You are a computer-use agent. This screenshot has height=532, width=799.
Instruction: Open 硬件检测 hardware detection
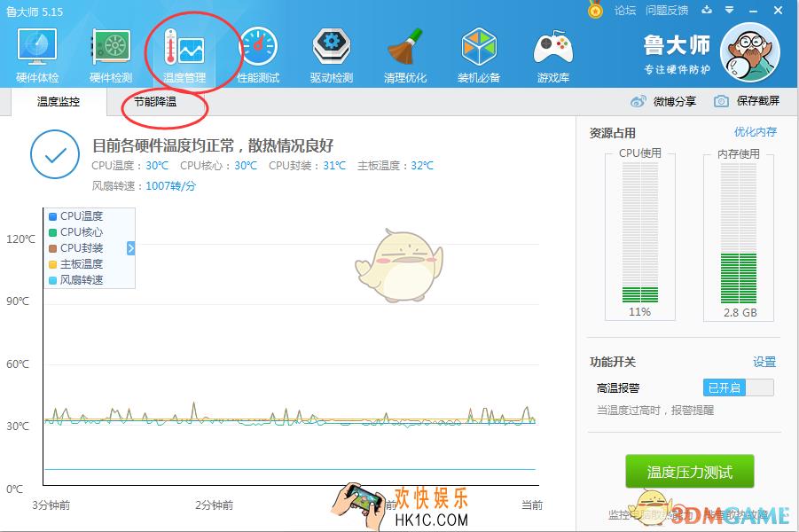click(x=111, y=55)
